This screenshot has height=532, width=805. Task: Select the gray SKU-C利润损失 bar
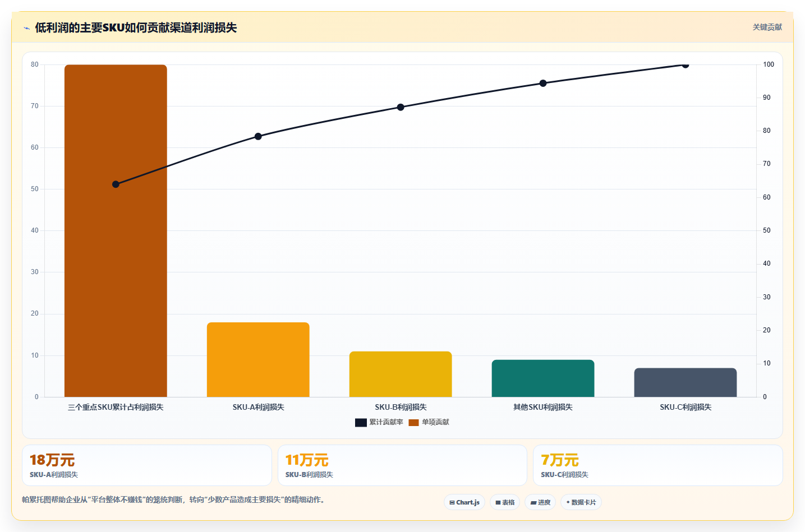click(x=686, y=382)
